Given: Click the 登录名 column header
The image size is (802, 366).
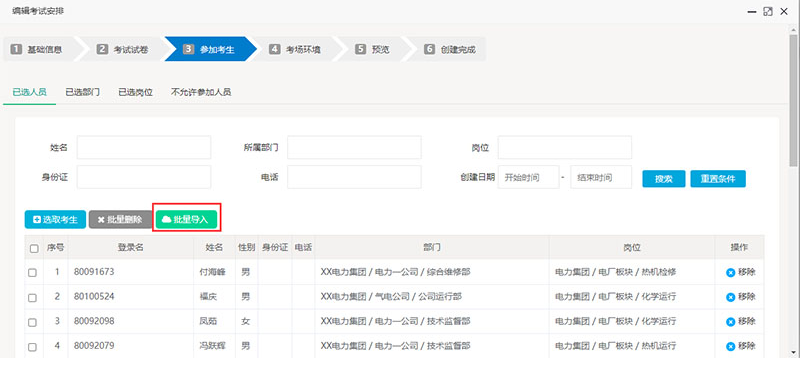Looking at the screenshot, I should click(130, 247).
